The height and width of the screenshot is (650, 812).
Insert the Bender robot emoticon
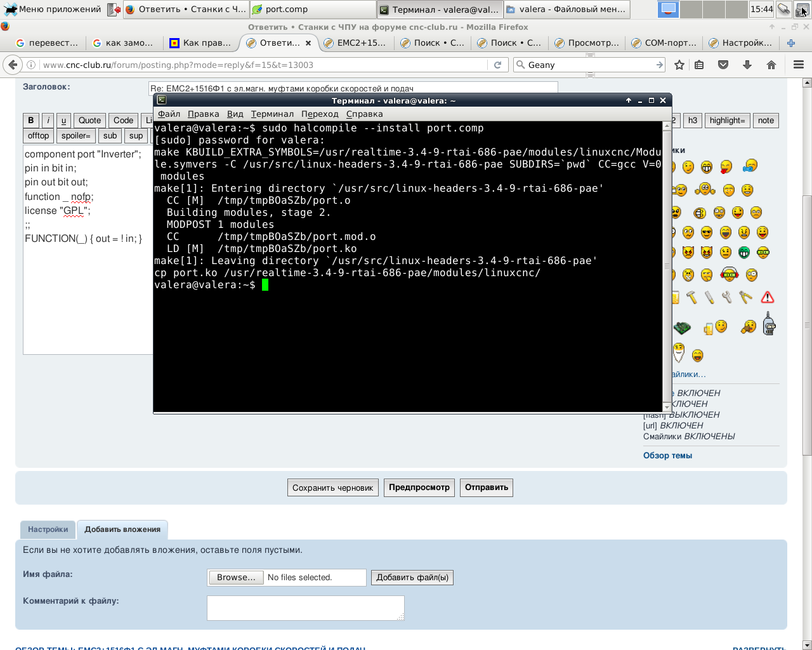coord(769,324)
